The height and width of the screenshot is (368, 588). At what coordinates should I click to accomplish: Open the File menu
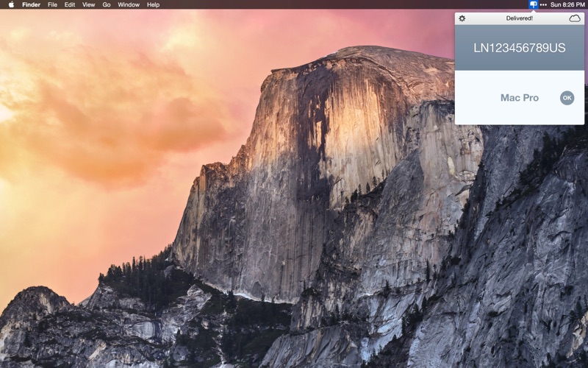(52, 4)
